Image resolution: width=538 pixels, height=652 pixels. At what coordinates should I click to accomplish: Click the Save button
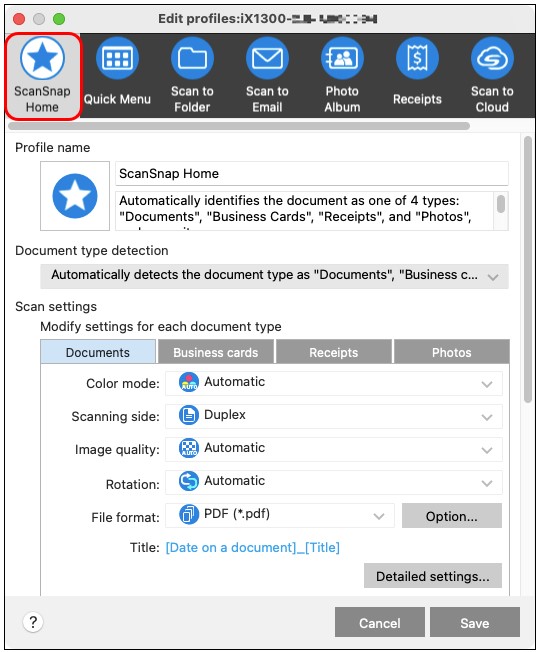click(475, 622)
